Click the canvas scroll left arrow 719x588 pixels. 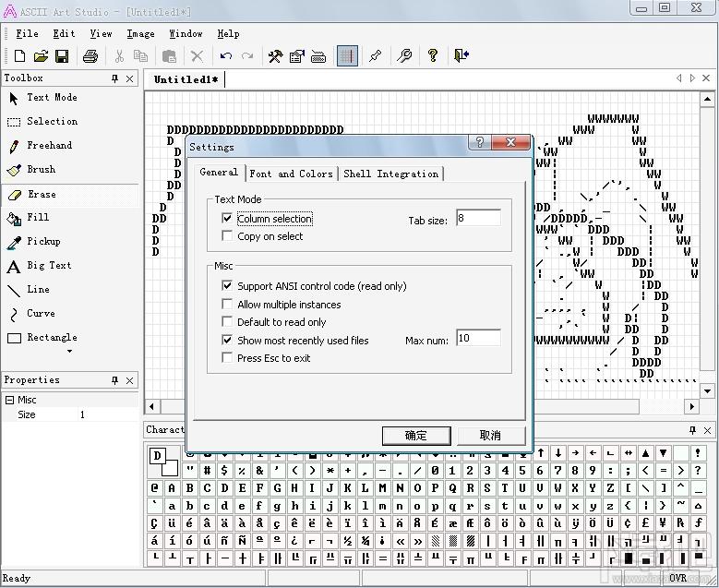point(151,406)
